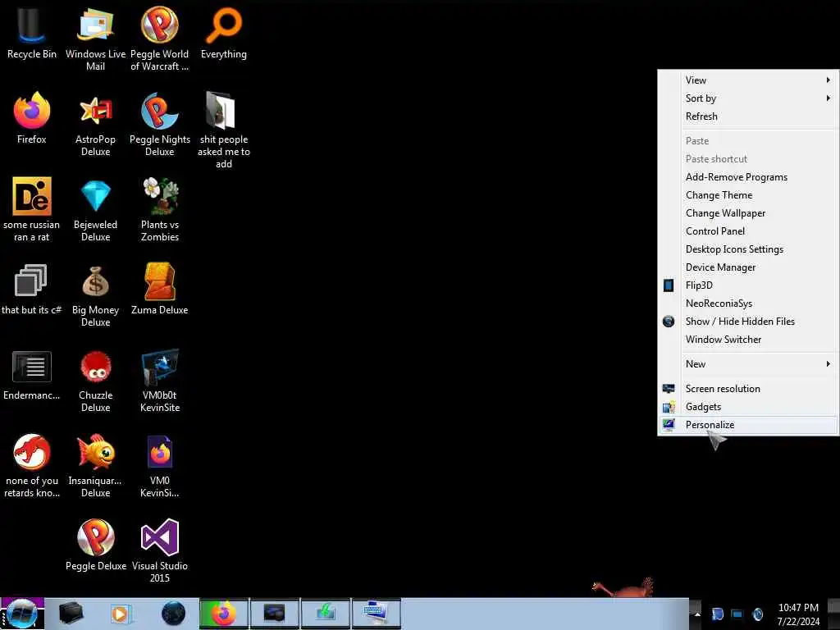Select the Zuma Deluxe desktop icon
The image size is (840, 630).
click(x=160, y=289)
